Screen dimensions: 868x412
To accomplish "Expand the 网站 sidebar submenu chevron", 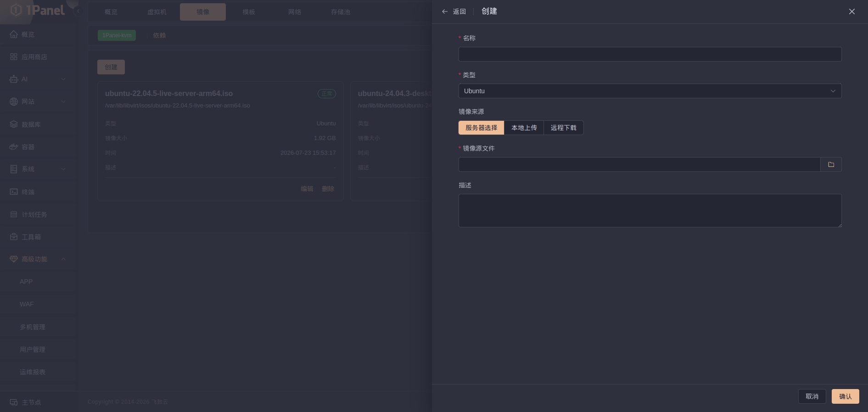I will point(63,102).
